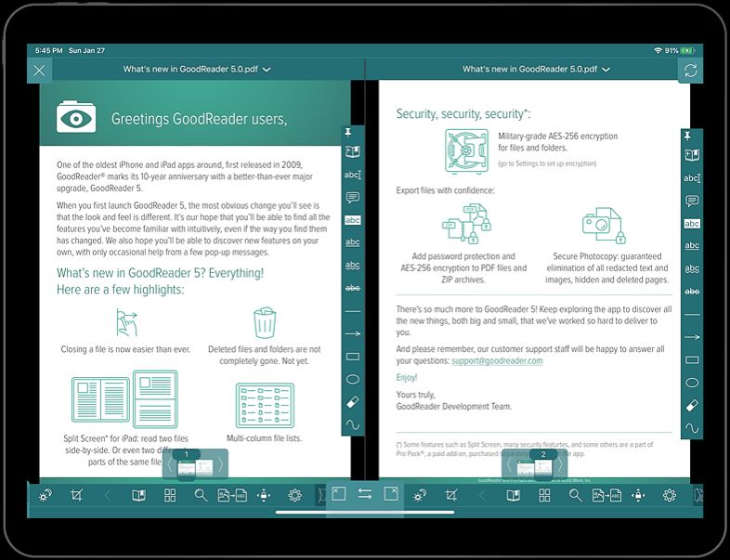Swap the split screen panes

point(365,495)
